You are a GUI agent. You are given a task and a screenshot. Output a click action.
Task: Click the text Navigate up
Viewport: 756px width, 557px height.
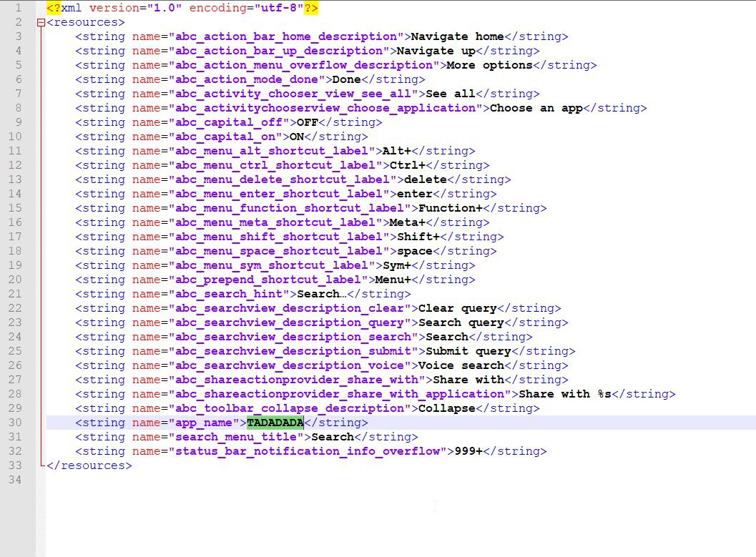click(x=436, y=51)
